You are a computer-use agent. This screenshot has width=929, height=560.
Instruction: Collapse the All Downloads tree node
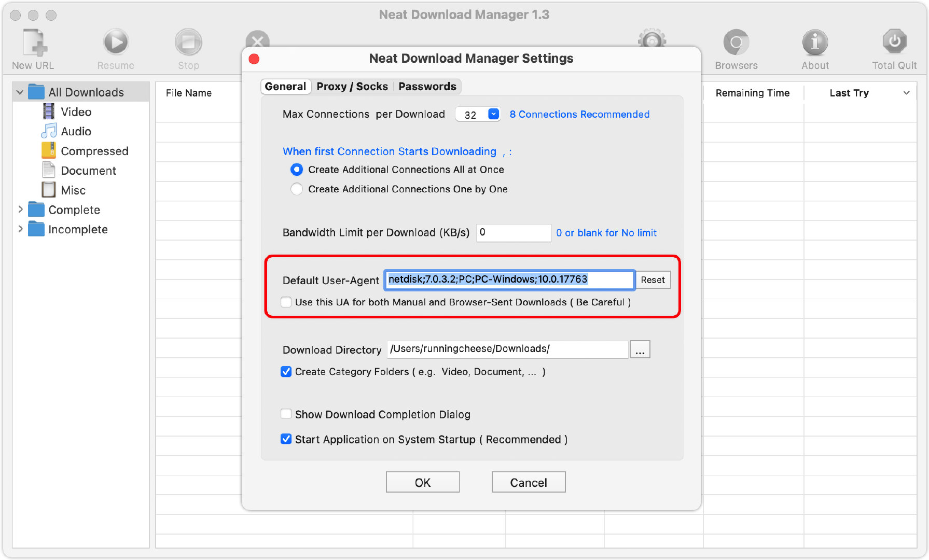(x=20, y=92)
